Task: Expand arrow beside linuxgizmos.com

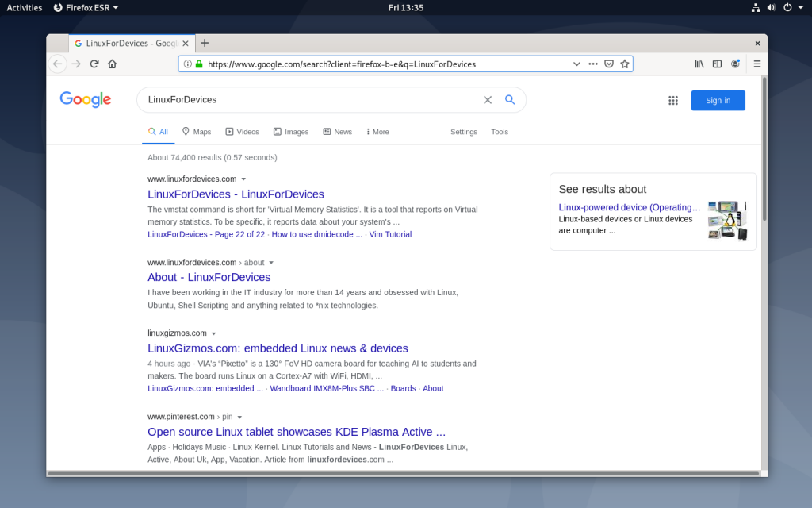Action: pyautogui.click(x=213, y=334)
